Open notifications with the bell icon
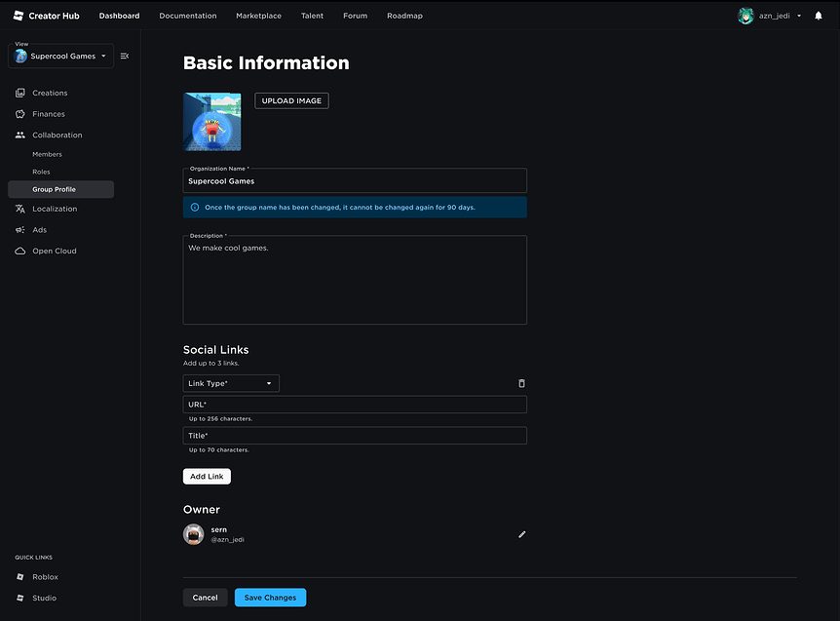 tap(818, 15)
